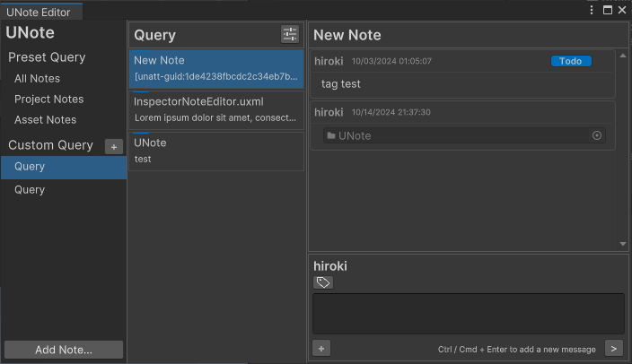Focus the new message text box

coord(469,314)
